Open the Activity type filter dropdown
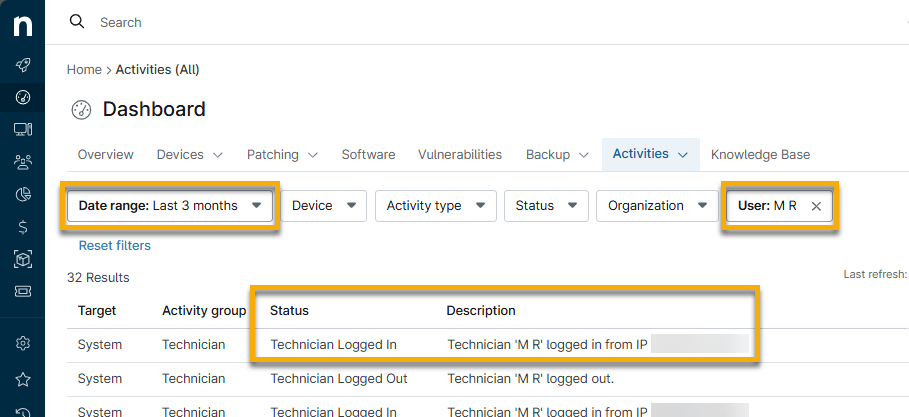The image size is (909, 417). click(x=434, y=206)
